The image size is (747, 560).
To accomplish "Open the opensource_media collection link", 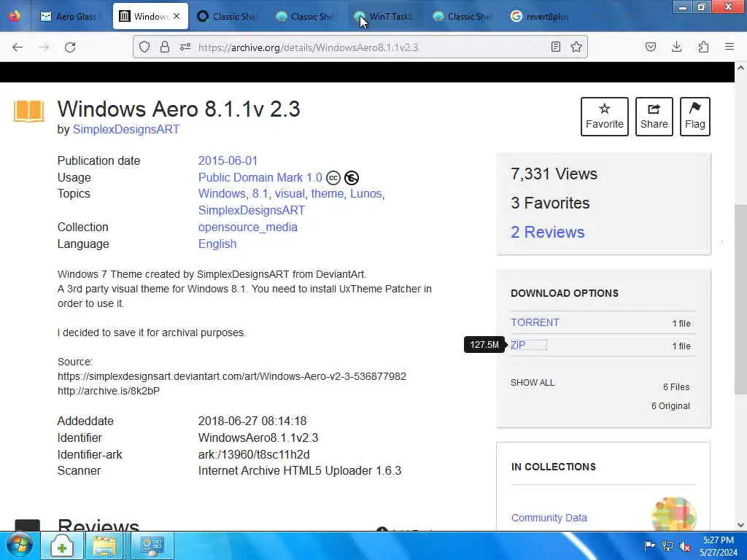I will [248, 227].
